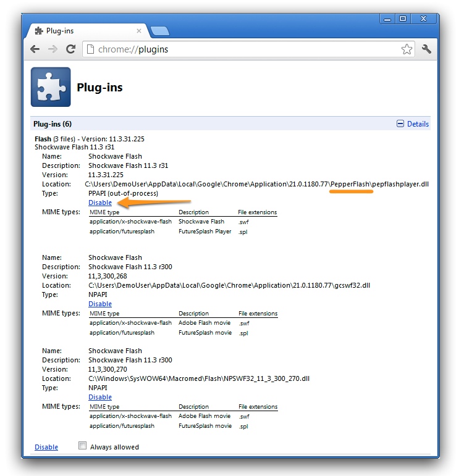Image resolution: width=464 pixels, height=476 pixels.
Task: Click the Plug-ins (6) section header
Action: coord(53,124)
